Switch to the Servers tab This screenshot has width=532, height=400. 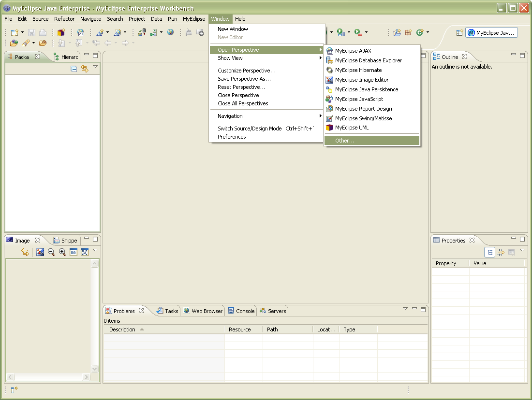[x=273, y=311]
